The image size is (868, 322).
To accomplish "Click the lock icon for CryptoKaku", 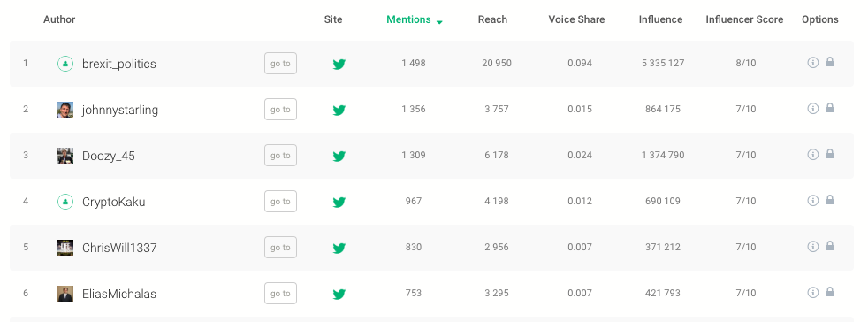I will click(x=830, y=200).
